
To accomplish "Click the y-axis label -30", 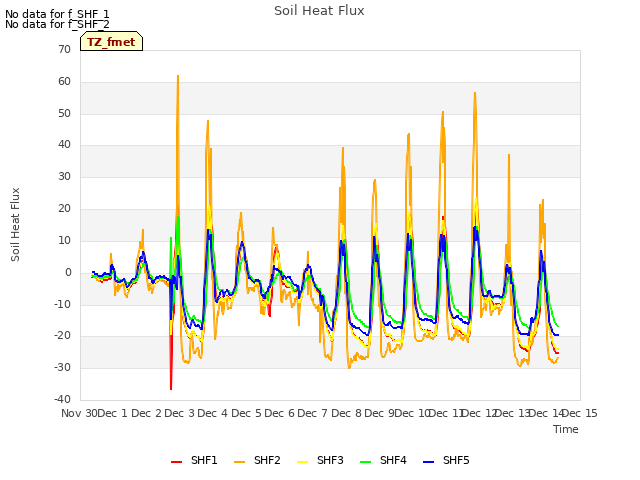I will click(63, 367).
